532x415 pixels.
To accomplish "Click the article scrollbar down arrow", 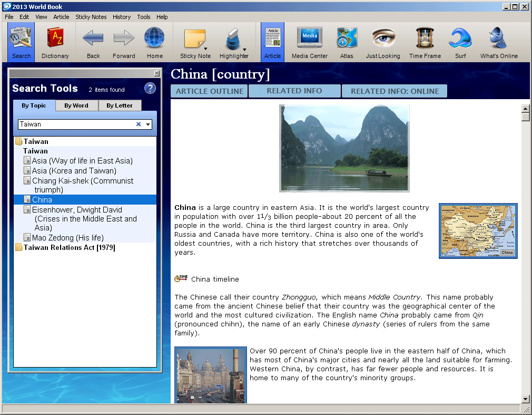I will [x=525, y=399].
